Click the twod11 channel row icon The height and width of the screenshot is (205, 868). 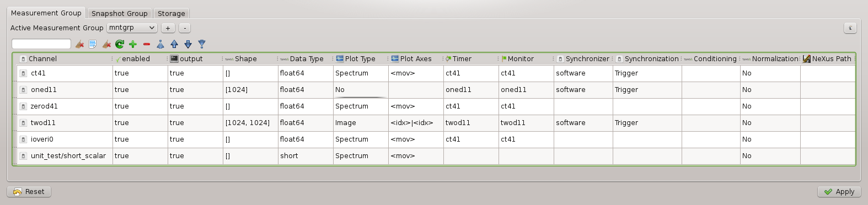click(x=23, y=123)
